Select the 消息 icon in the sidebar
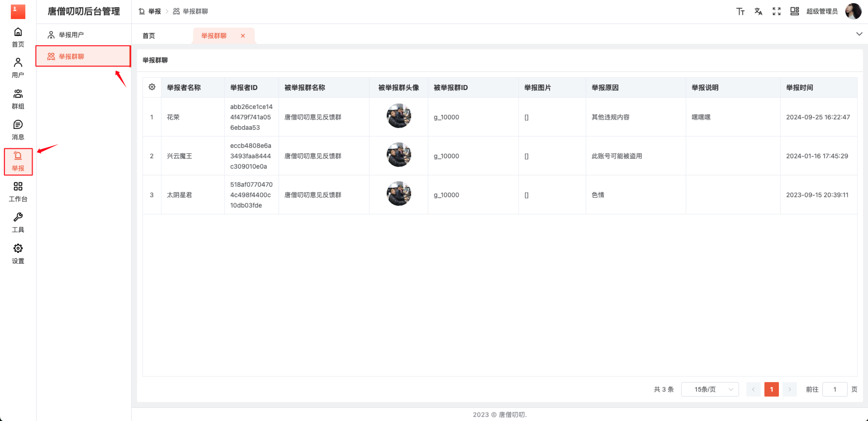 [x=18, y=128]
